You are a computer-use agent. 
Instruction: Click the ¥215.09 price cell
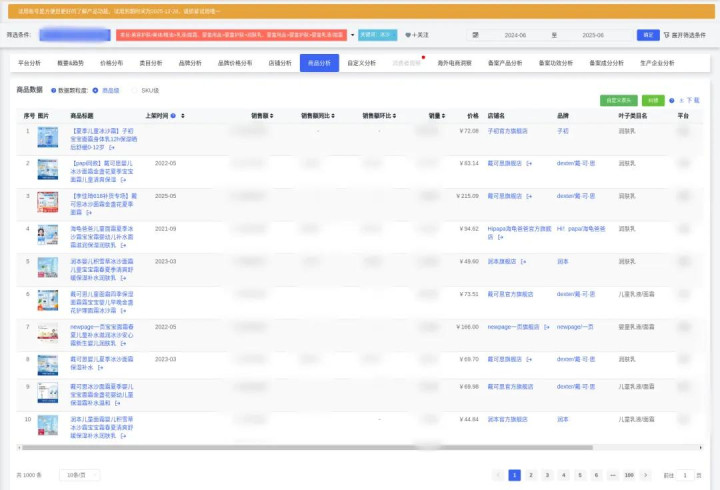(467, 196)
